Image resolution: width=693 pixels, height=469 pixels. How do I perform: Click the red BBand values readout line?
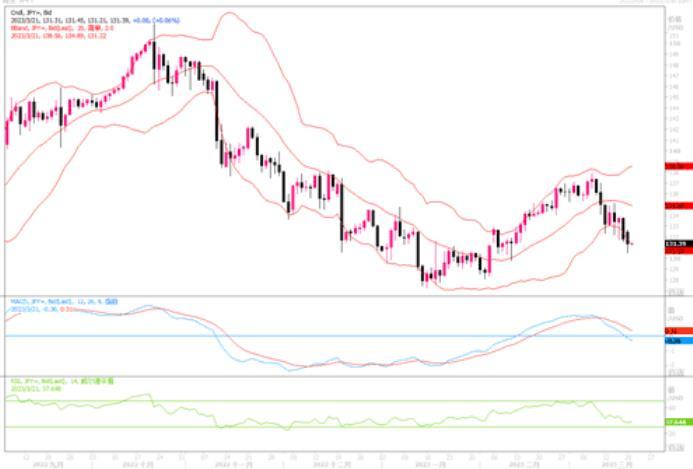coord(58,35)
